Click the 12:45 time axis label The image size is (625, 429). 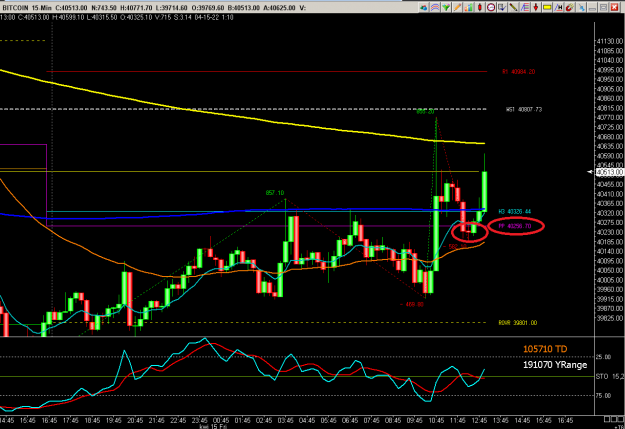tap(480, 421)
